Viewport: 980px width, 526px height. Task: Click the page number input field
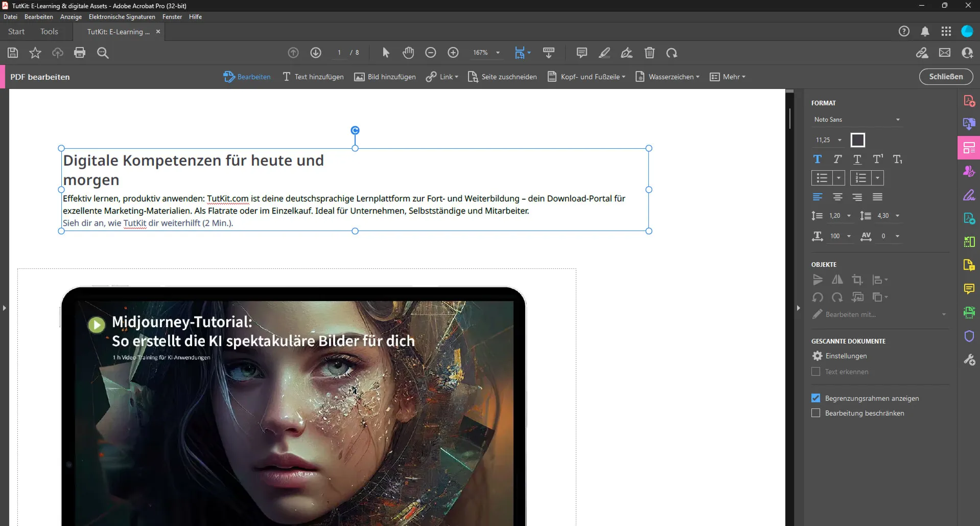click(x=339, y=53)
